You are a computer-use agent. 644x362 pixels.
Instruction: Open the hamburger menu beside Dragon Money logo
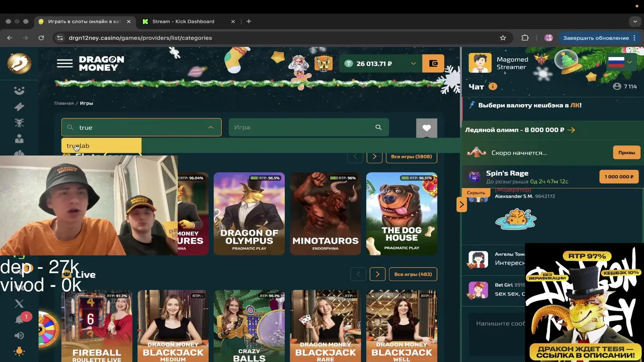[64, 63]
